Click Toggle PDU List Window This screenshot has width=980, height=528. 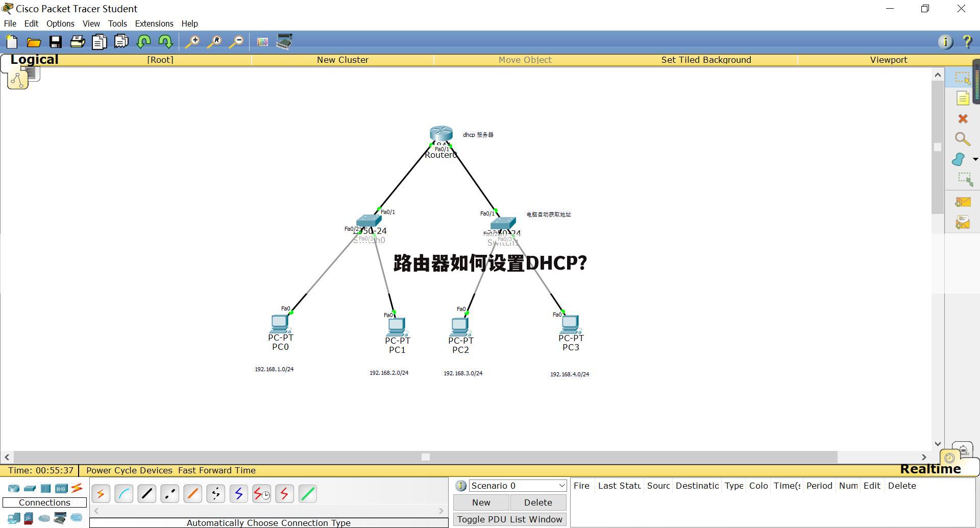click(510, 519)
